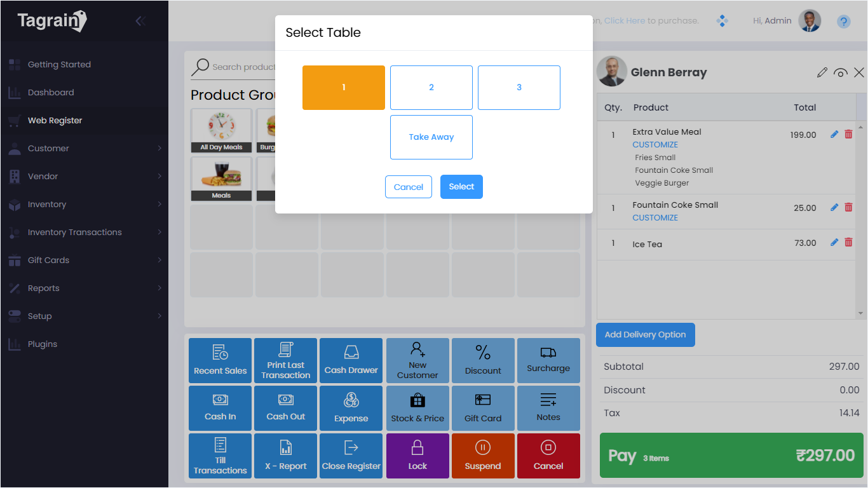Run the X - Report
Image resolution: width=868 pixels, height=488 pixels.
coord(285,456)
